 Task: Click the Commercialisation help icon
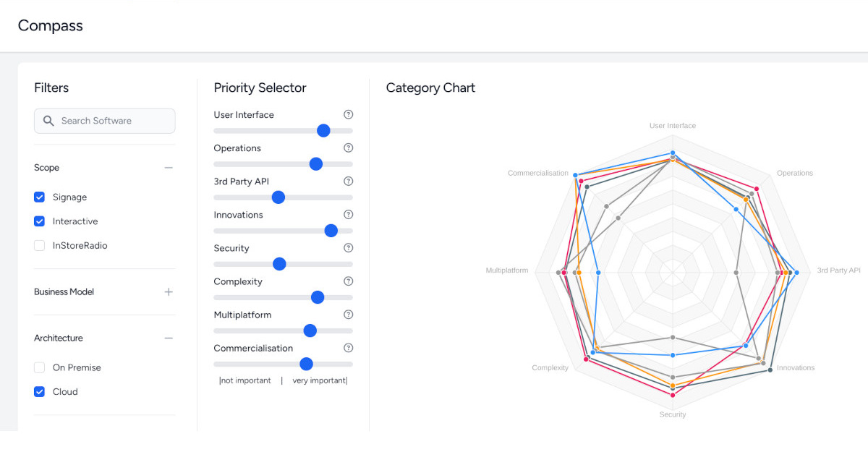[348, 348]
